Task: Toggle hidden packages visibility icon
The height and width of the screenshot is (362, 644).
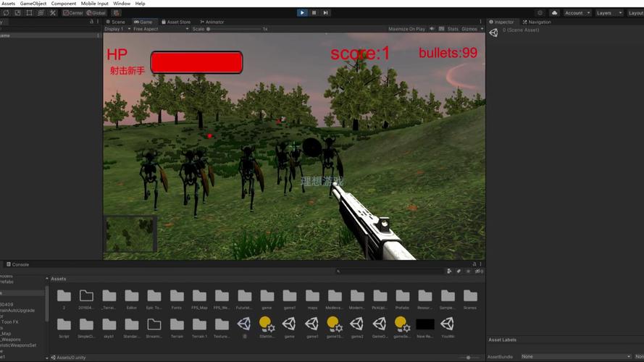Action: 479,271
